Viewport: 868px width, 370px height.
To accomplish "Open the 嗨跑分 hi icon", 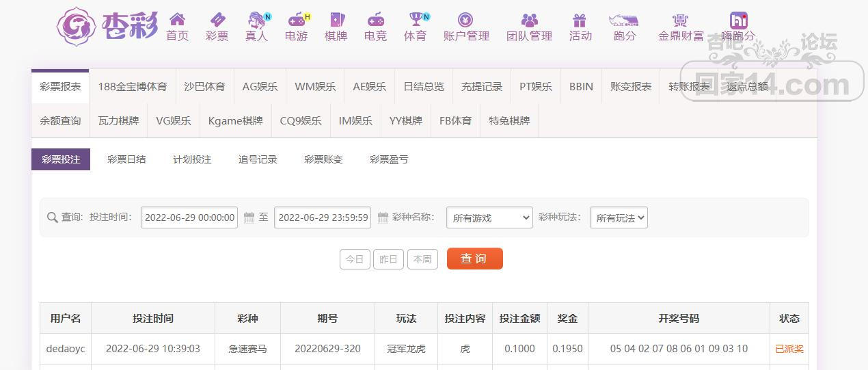I will tap(739, 20).
